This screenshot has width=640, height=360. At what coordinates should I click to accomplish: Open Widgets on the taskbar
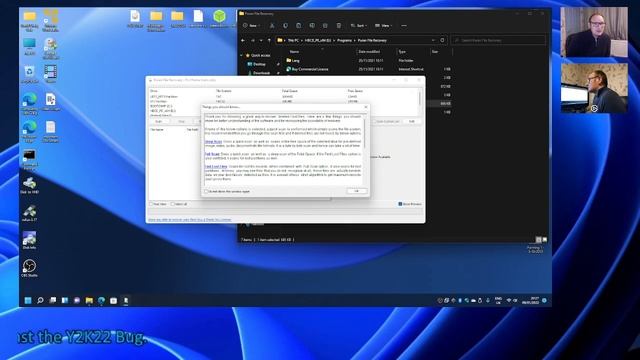[64, 300]
